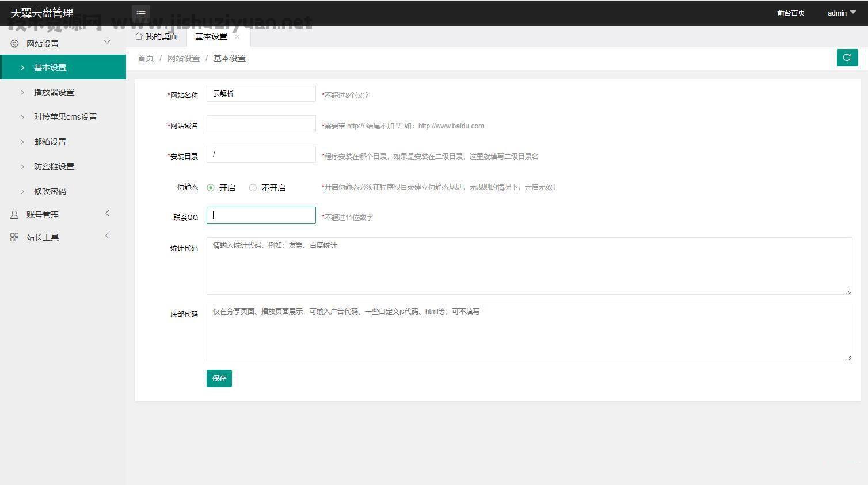Click the 基本设置 breadcrumb text
Screen dimensions: 868x485
pyautogui.click(x=230, y=58)
